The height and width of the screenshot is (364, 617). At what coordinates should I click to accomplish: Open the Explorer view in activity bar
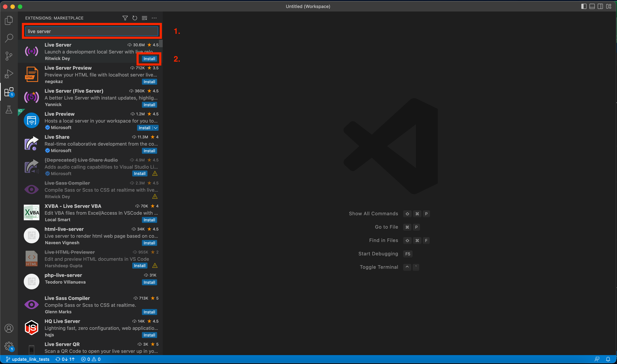pos(9,20)
